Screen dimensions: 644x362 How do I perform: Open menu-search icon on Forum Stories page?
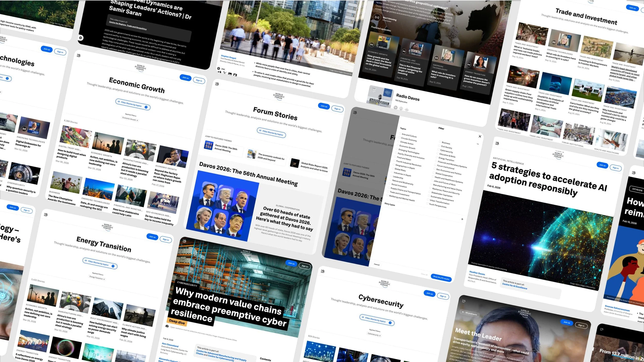pos(217,84)
